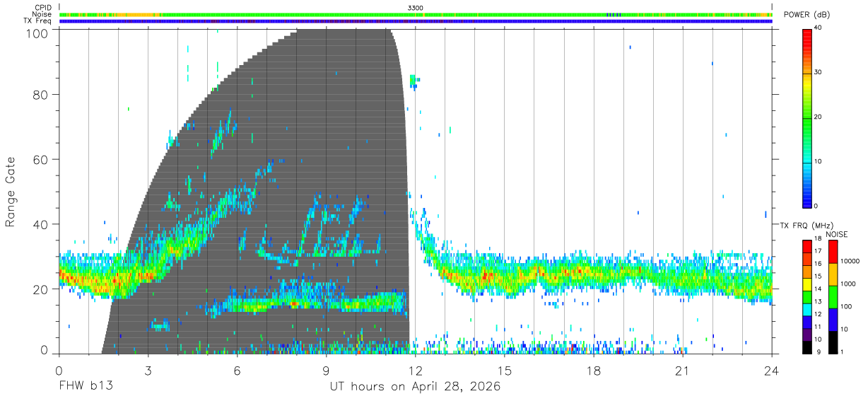
Task: Click the blue TX Freq status strip
Action: pos(415,21)
